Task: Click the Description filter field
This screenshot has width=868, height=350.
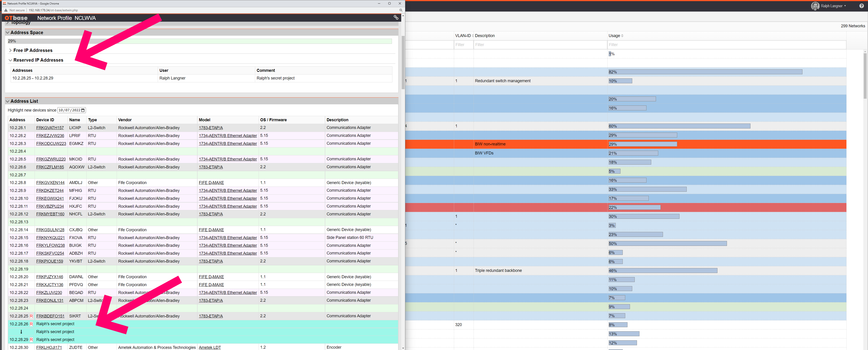Action: (x=540, y=45)
